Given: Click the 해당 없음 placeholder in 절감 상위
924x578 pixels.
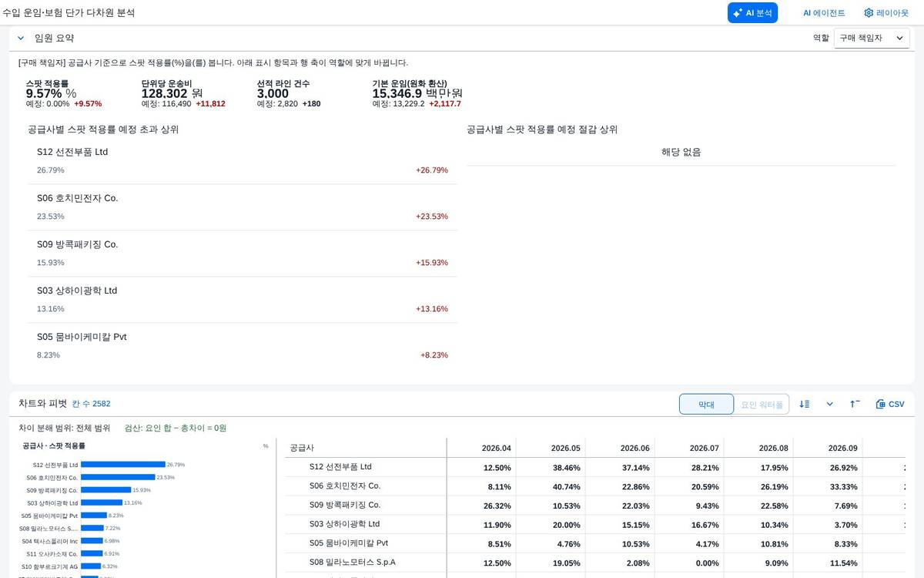Looking at the screenshot, I should click(681, 152).
